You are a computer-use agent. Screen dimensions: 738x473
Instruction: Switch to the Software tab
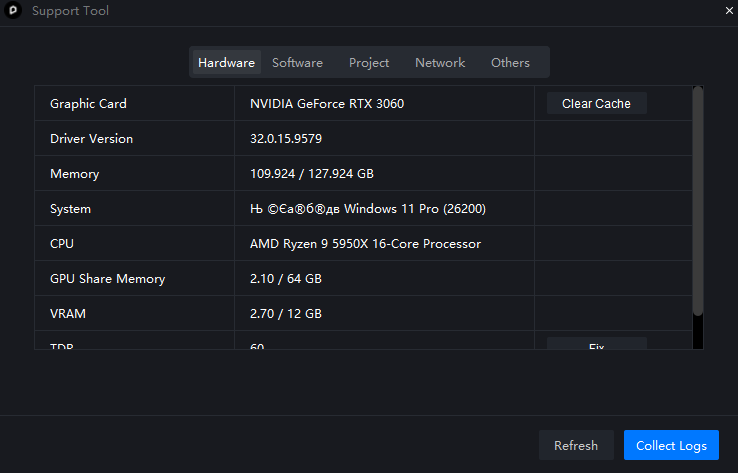coord(297,62)
